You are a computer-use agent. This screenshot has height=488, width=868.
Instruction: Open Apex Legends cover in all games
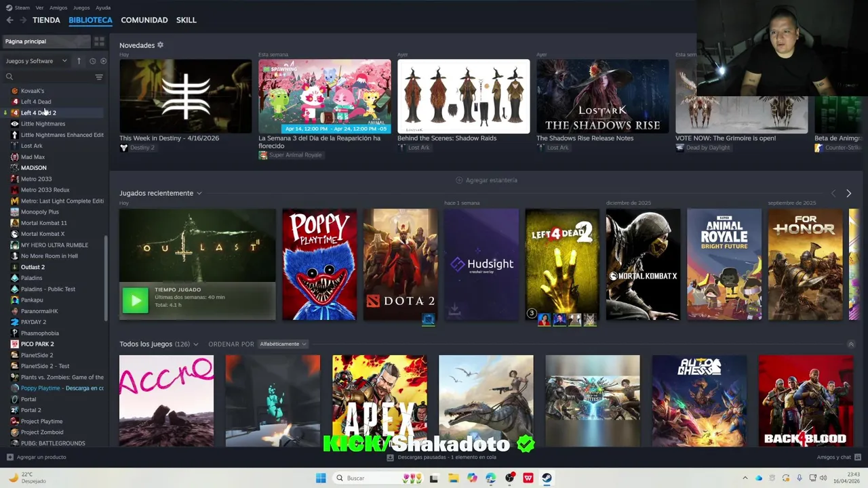point(380,400)
